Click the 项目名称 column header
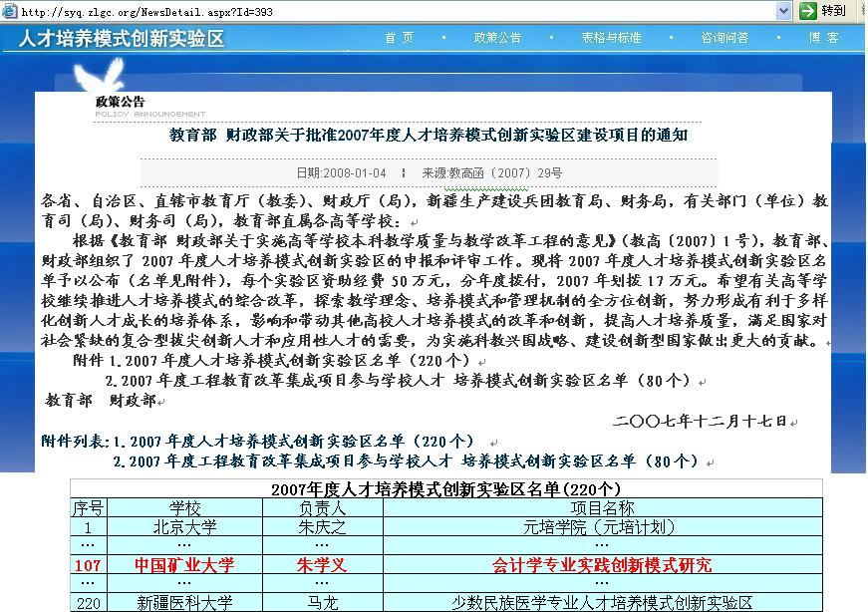868x612 pixels. click(x=602, y=508)
